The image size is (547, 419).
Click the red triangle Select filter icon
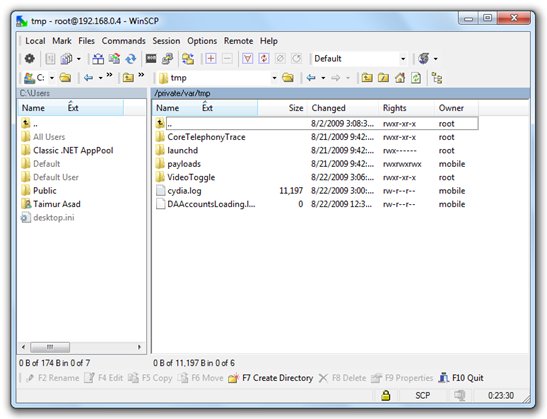247,59
